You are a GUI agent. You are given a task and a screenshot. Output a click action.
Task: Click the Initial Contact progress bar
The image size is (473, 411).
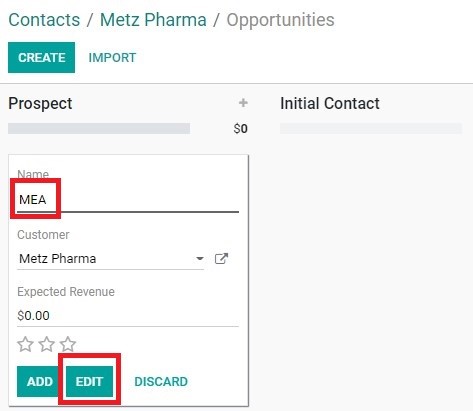(371, 128)
